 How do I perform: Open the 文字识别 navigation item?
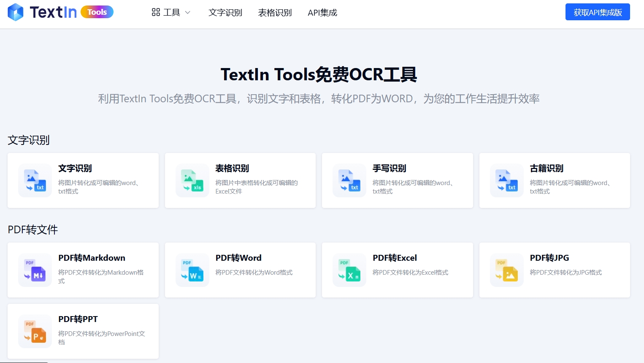(225, 13)
